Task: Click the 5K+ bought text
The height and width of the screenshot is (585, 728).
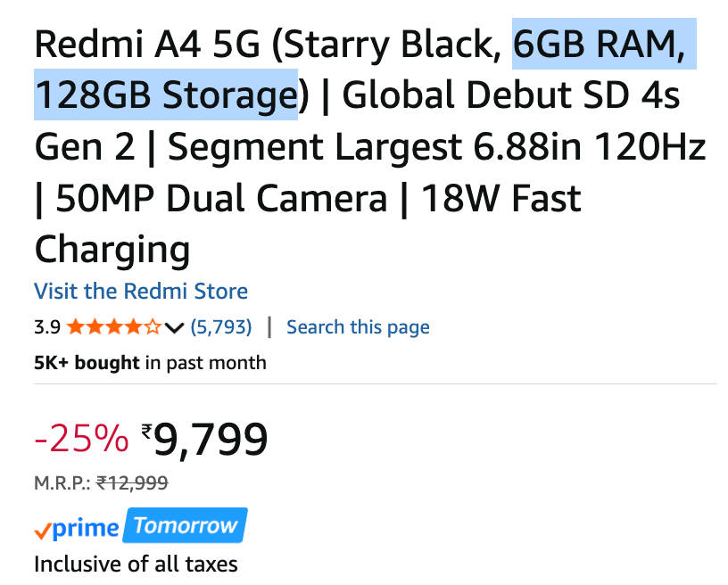Action: (87, 362)
